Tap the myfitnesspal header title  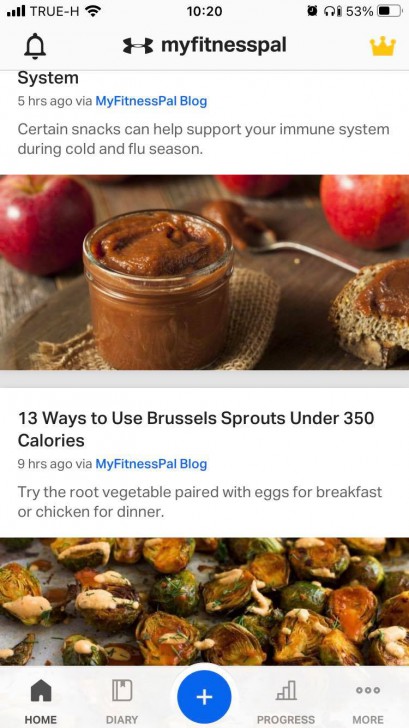pos(223,46)
